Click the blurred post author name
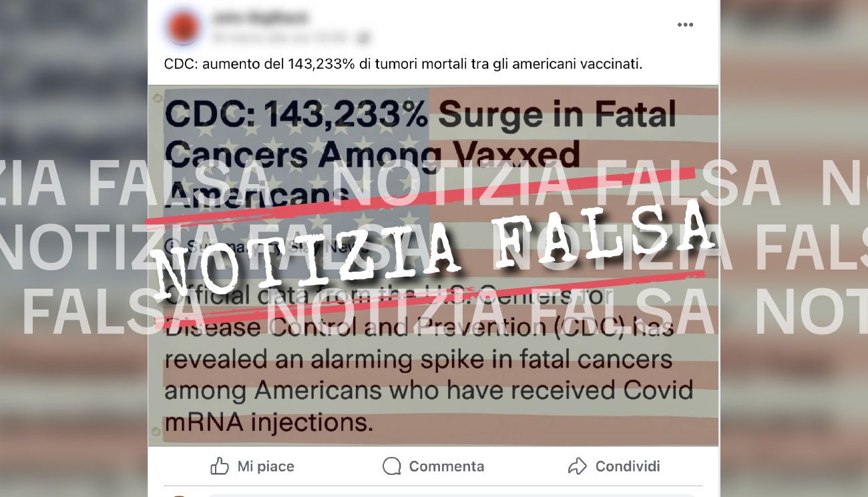Screen dimensions: 868x497 [x=260, y=18]
